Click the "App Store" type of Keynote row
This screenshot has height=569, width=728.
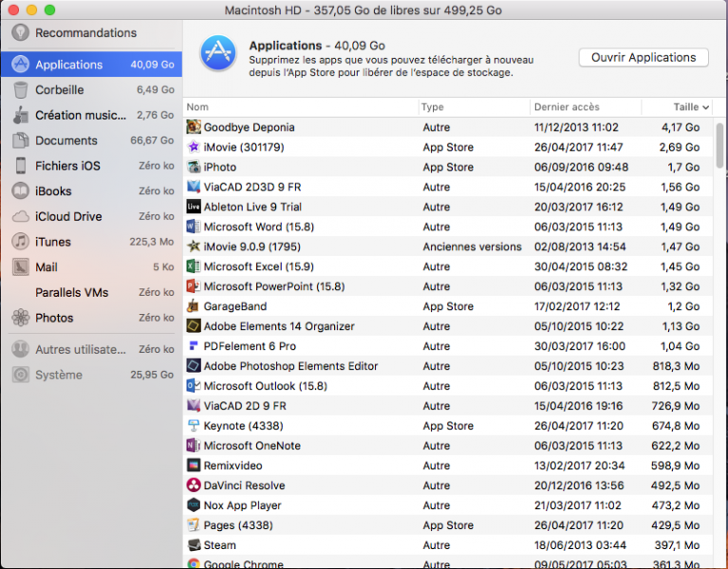pyautogui.click(x=448, y=426)
